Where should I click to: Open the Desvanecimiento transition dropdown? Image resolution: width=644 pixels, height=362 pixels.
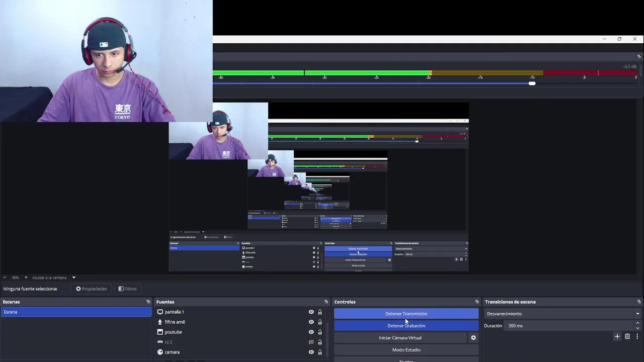pos(562,314)
